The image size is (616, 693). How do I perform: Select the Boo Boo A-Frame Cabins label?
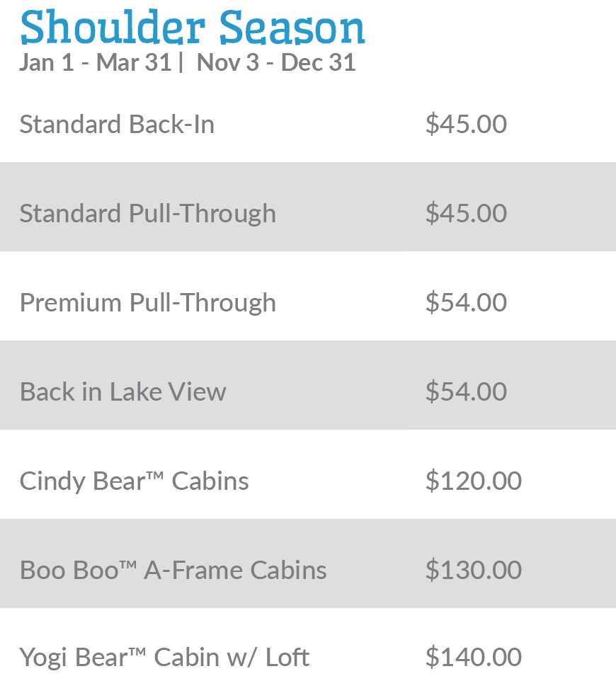point(173,571)
